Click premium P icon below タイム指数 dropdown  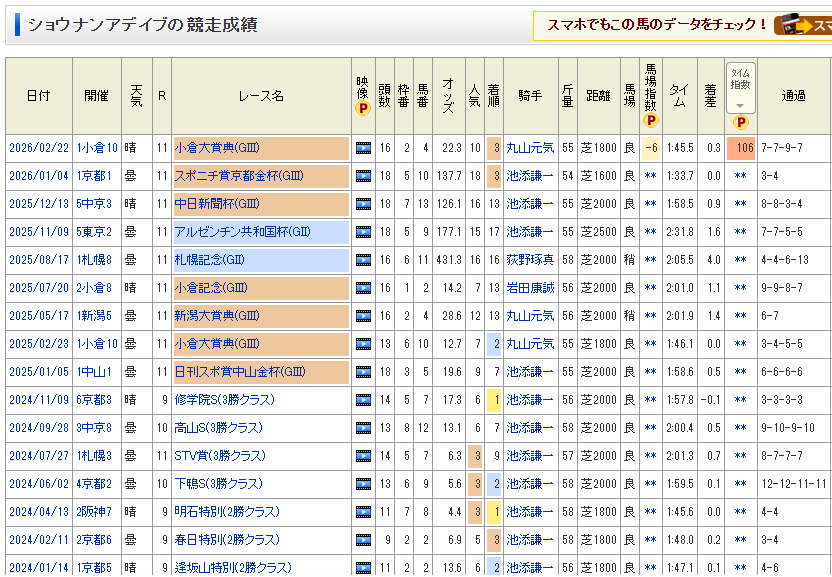click(741, 122)
